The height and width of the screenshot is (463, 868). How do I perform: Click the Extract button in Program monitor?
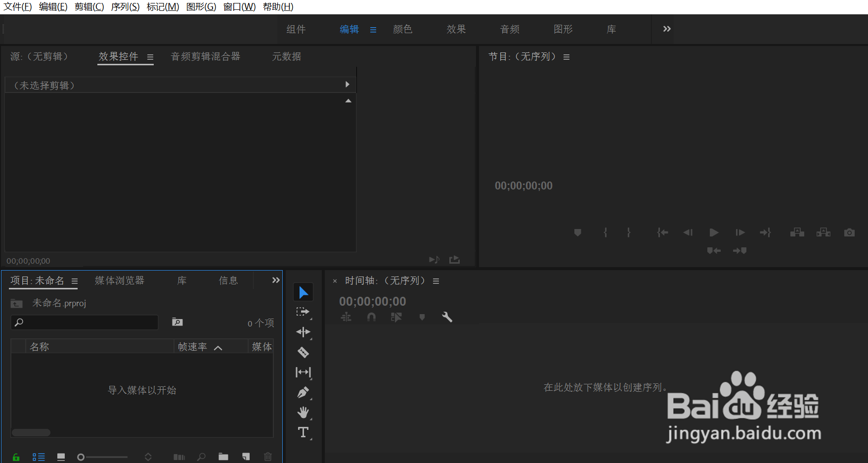tap(824, 232)
